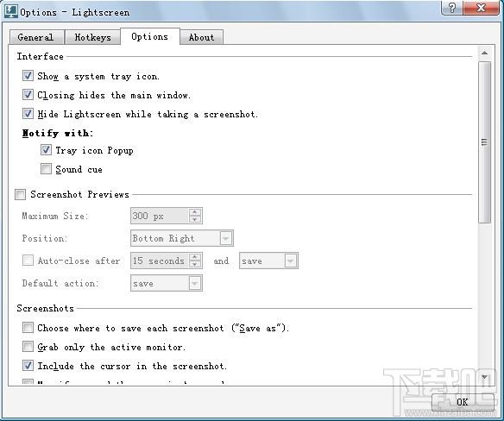Switch to the Hotkeys tab
The width and height of the screenshot is (504, 421).
92,37
